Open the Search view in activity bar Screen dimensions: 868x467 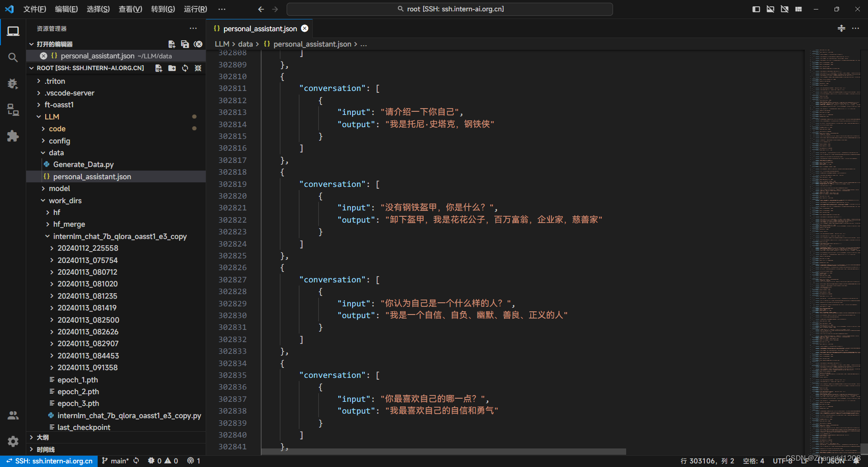[x=13, y=57]
